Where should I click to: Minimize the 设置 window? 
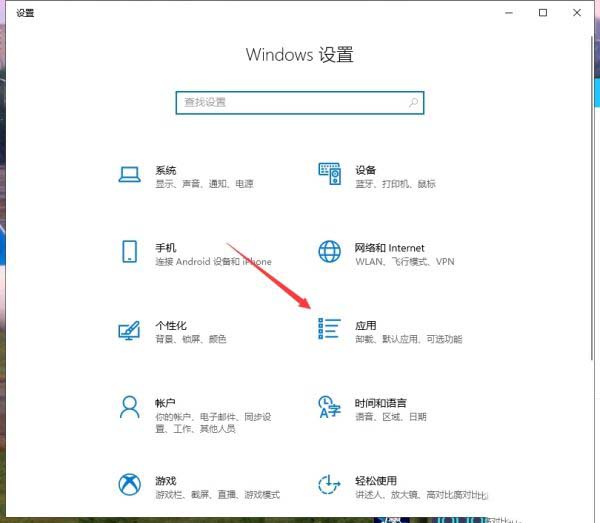509,13
